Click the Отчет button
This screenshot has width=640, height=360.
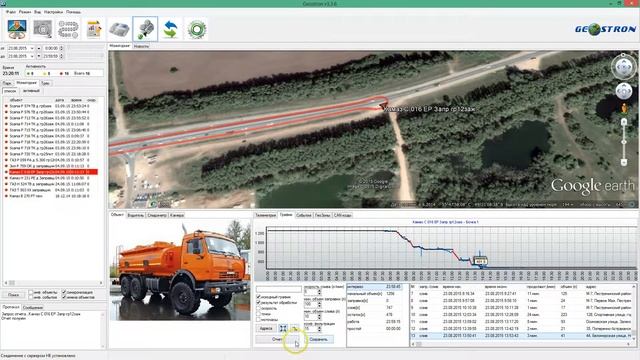278,339
